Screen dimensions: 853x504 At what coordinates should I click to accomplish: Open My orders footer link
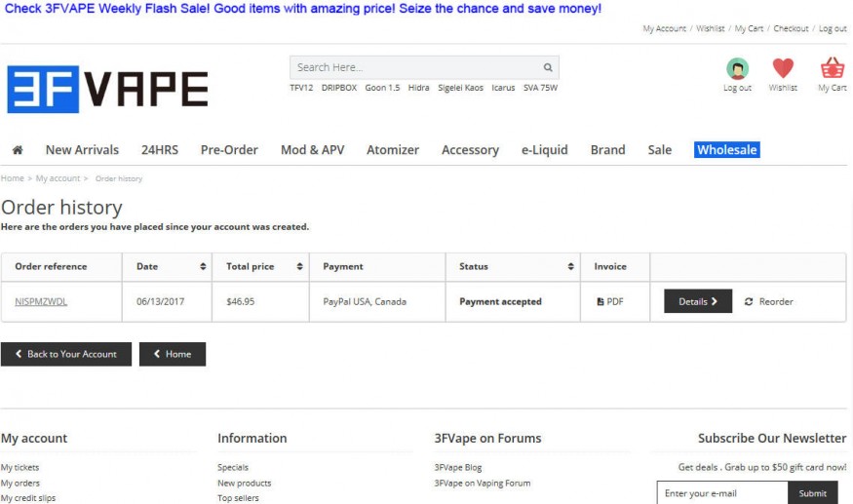click(x=20, y=484)
